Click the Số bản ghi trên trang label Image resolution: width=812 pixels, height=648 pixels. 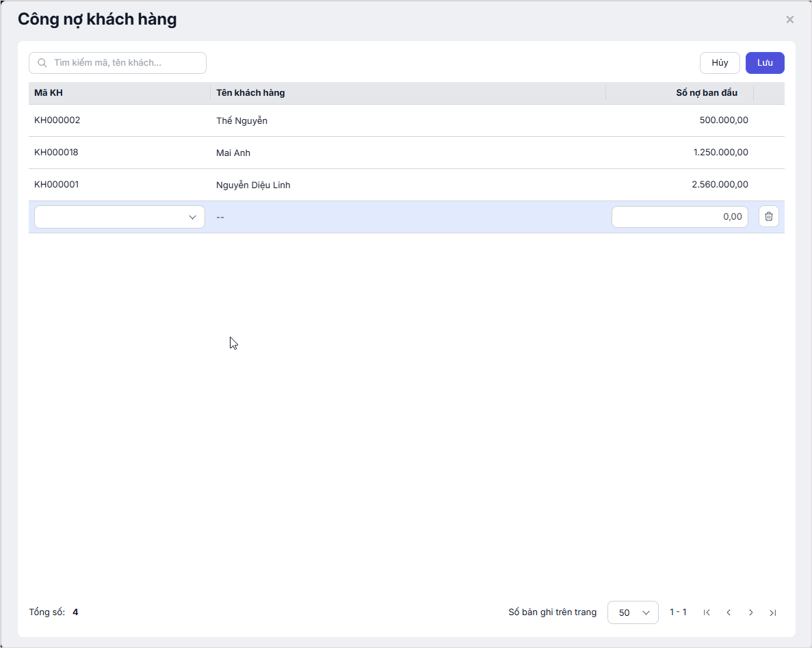552,612
